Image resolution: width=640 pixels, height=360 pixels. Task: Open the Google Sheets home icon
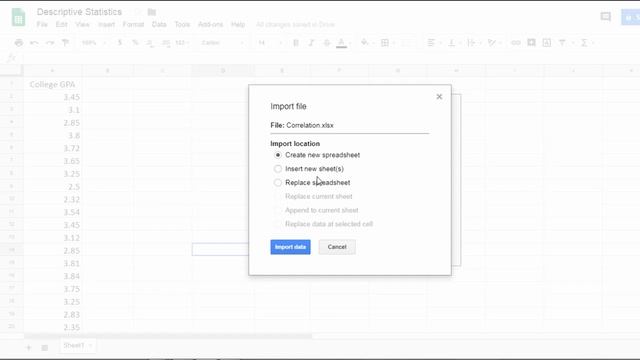click(18, 17)
